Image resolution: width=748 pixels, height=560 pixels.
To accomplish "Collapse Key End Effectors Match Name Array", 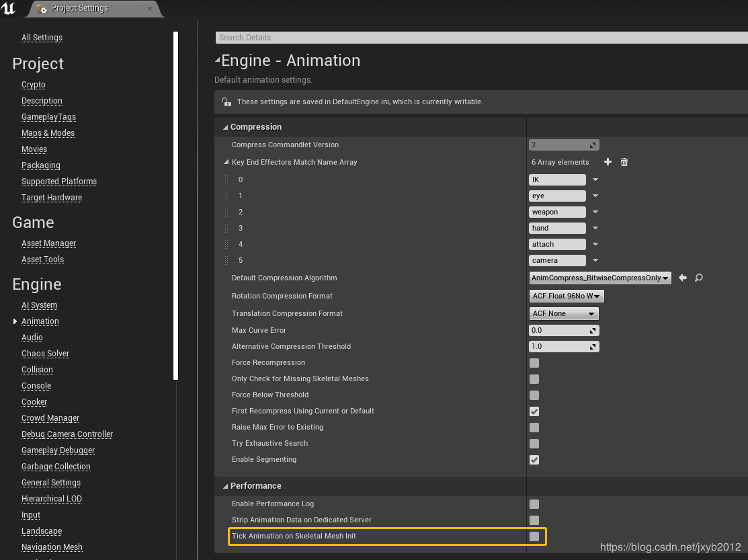I will [x=226, y=162].
